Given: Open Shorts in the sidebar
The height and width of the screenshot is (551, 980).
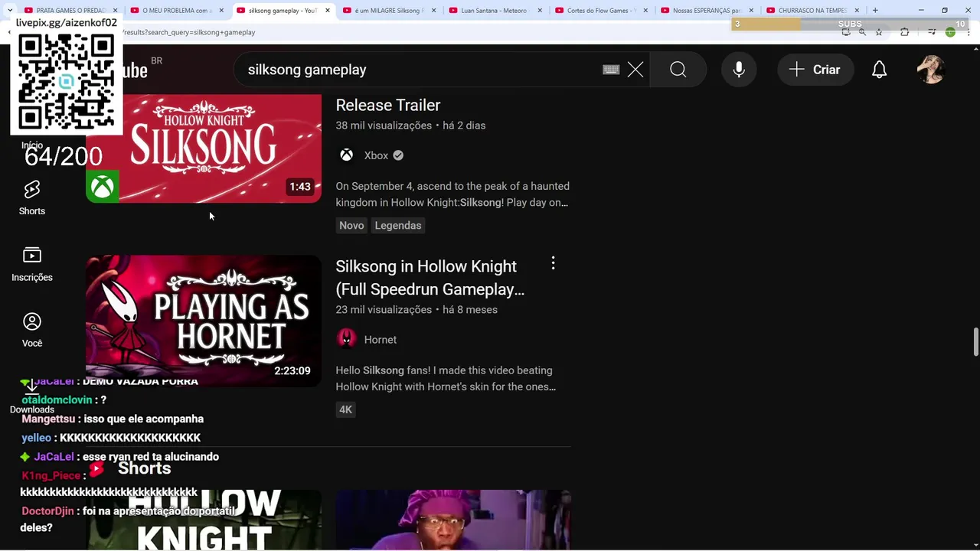Looking at the screenshot, I should point(32,198).
